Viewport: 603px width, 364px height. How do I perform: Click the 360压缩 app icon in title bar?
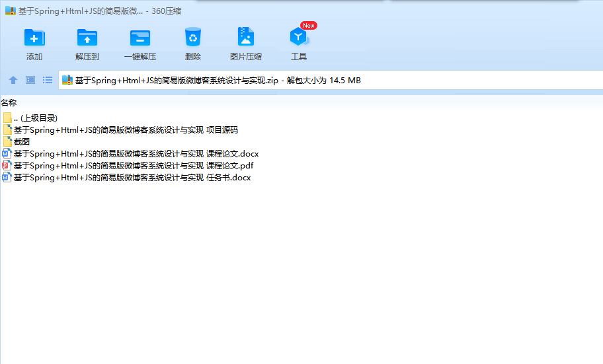(x=11, y=11)
